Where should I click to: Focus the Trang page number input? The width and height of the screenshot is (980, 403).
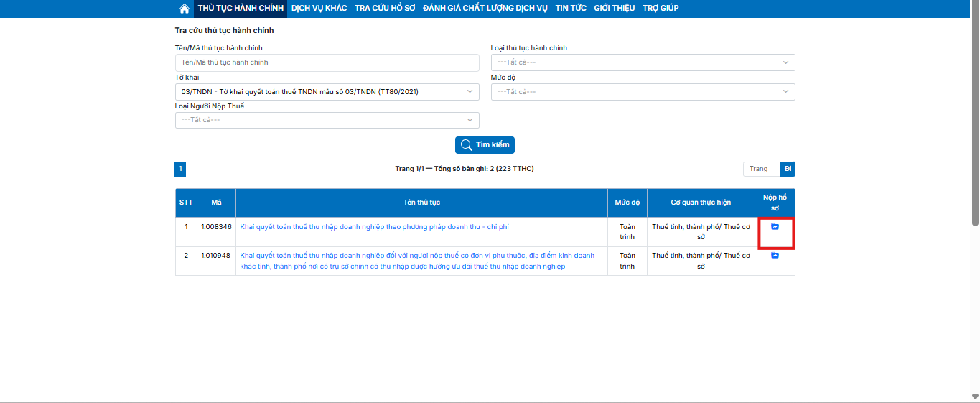[x=762, y=169]
